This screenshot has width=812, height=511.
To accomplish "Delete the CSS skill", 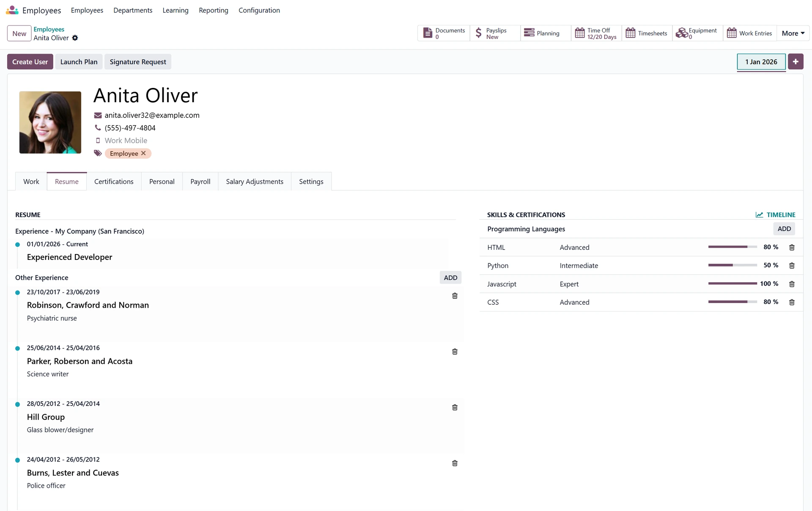I will point(792,302).
